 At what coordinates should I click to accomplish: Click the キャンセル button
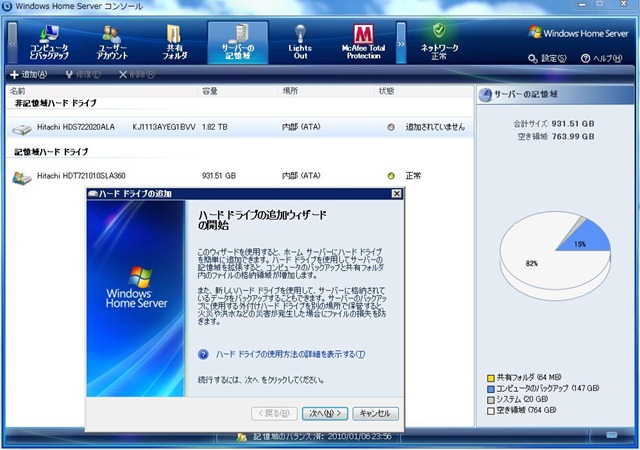(375, 414)
